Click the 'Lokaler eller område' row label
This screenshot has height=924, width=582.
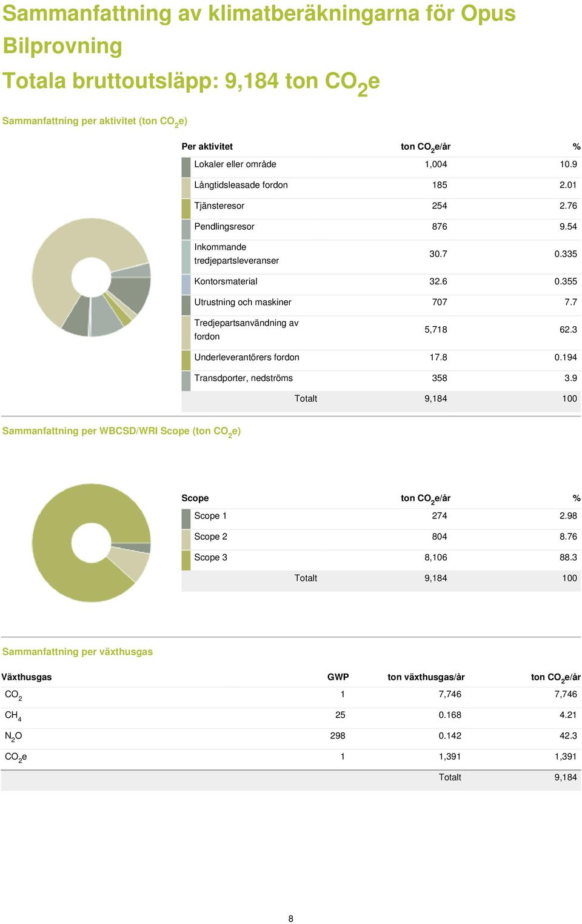click(x=235, y=164)
